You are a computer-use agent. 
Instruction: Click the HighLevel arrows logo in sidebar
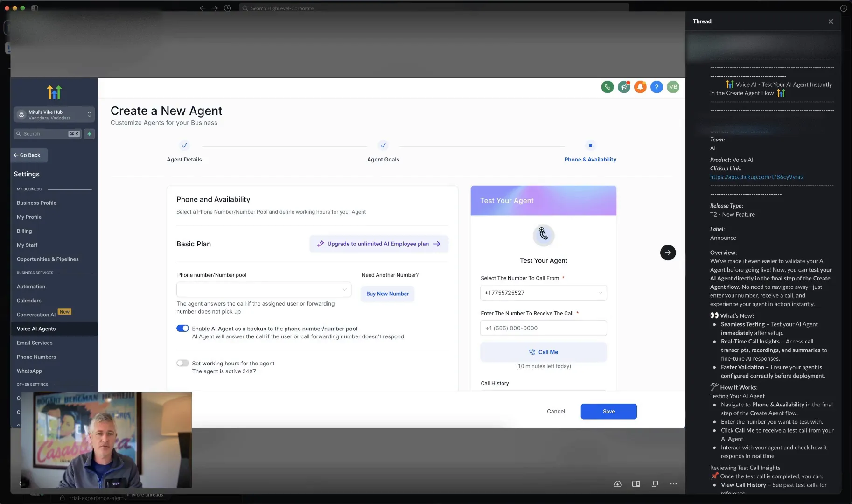click(54, 92)
